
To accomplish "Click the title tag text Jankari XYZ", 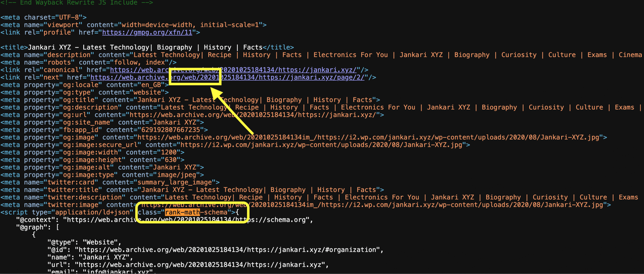I will [x=49, y=47].
